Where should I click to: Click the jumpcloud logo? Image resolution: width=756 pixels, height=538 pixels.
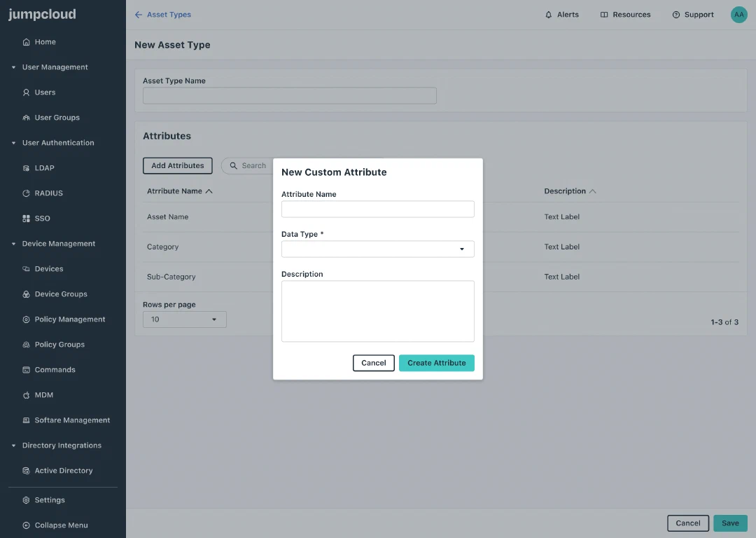[42, 15]
